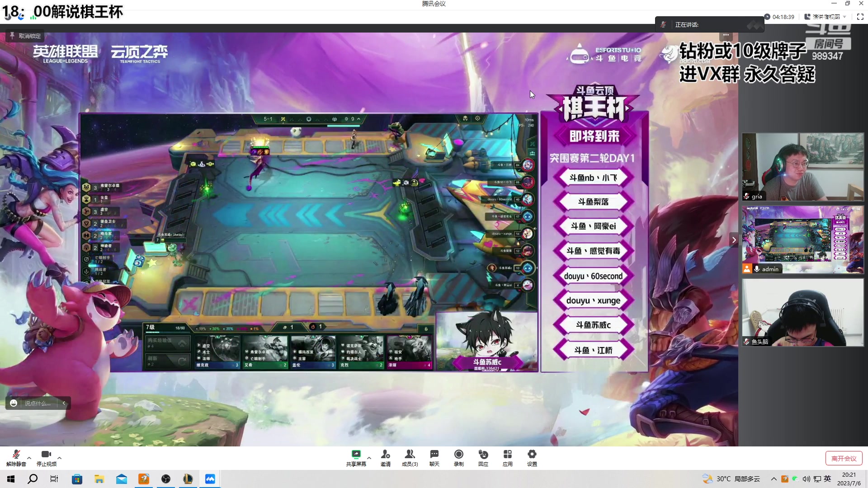This screenshot has height=488, width=868.
Task: Select admin shared screen thumbnail
Action: 803,240
